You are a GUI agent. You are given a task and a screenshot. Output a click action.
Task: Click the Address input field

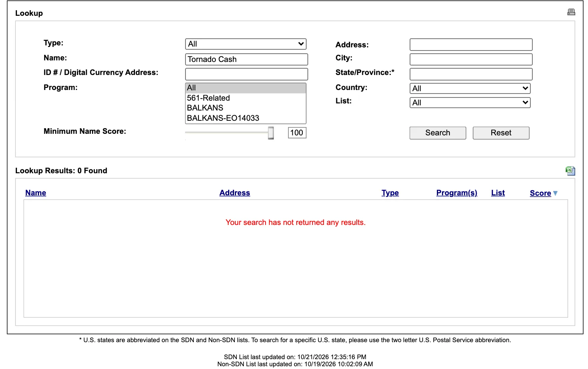[471, 45]
